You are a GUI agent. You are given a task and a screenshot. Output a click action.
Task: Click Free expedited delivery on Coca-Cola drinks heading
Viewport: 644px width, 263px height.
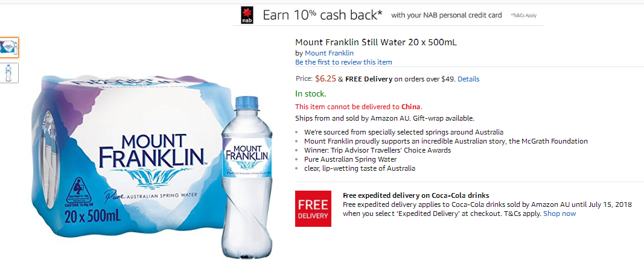click(x=416, y=195)
